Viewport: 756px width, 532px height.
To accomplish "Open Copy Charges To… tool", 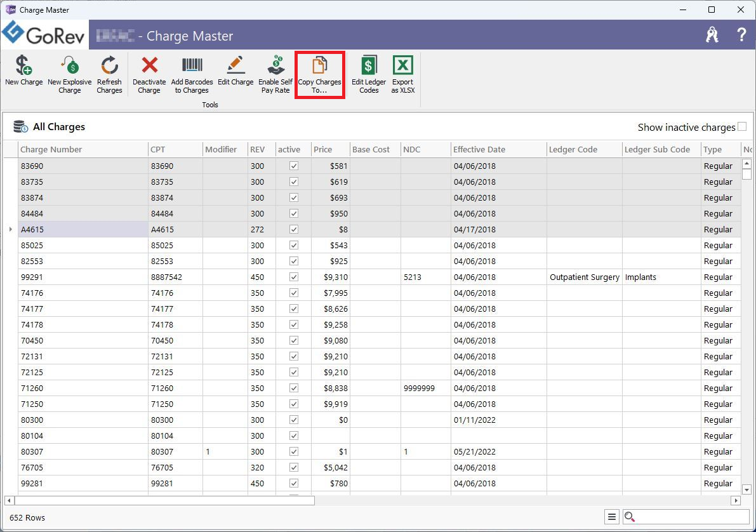I will point(320,76).
